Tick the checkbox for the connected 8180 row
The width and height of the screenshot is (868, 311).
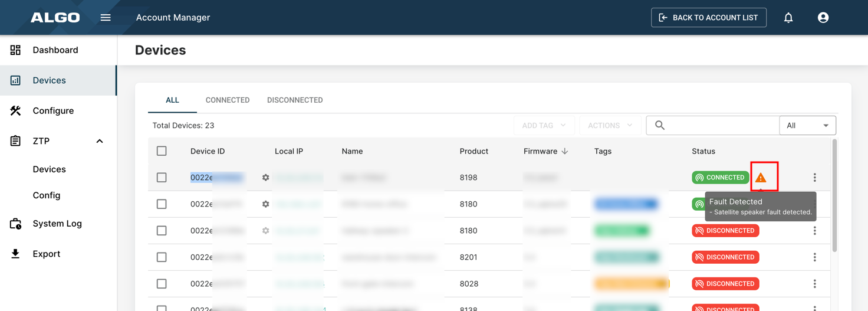(x=162, y=204)
